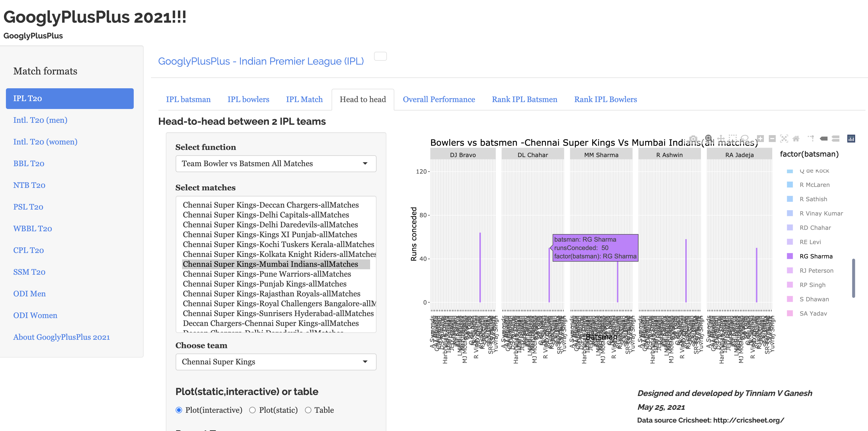Click the download plot camera icon
Image resolution: width=868 pixels, height=431 pixels.
(x=693, y=139)
